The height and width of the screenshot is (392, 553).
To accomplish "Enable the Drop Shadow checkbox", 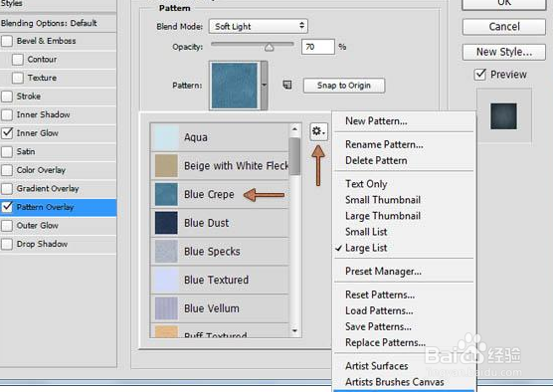I will pyautogui.click(x=7, y=244).
